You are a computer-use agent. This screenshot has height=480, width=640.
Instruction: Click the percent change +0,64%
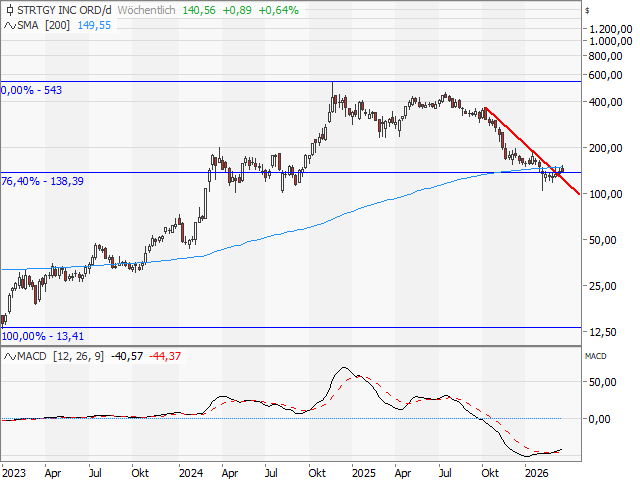point(279,10)
